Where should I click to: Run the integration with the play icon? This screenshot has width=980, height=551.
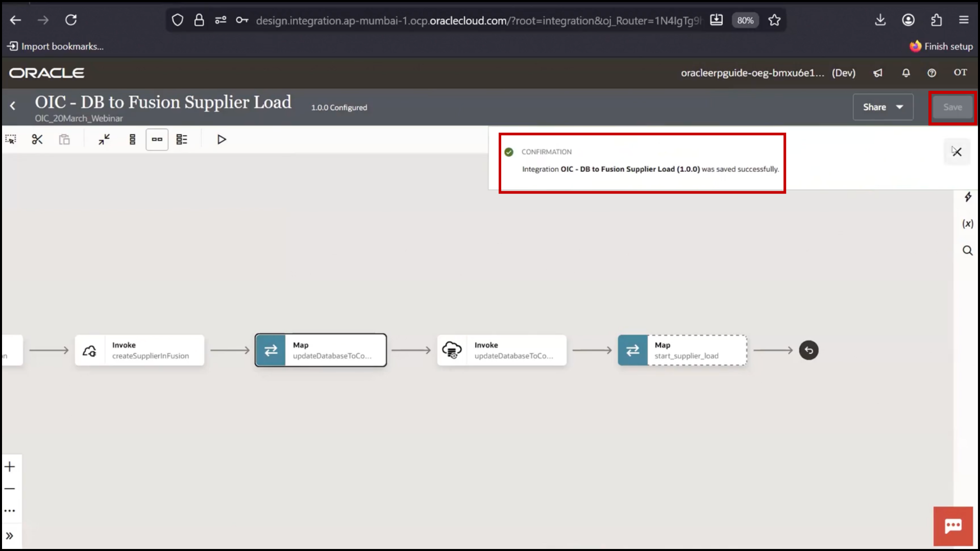[x=222, y=139]
